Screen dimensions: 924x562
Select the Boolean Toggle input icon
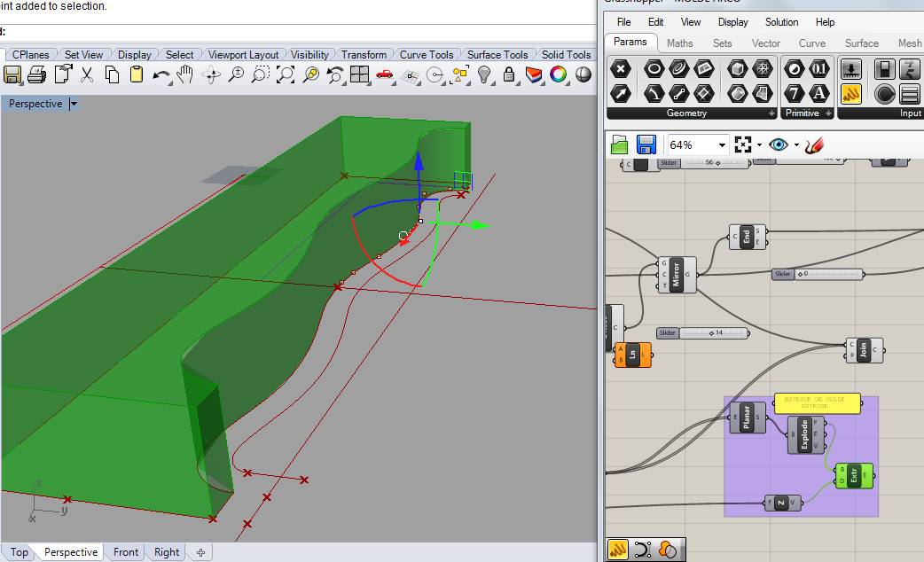tap(884, 69)
